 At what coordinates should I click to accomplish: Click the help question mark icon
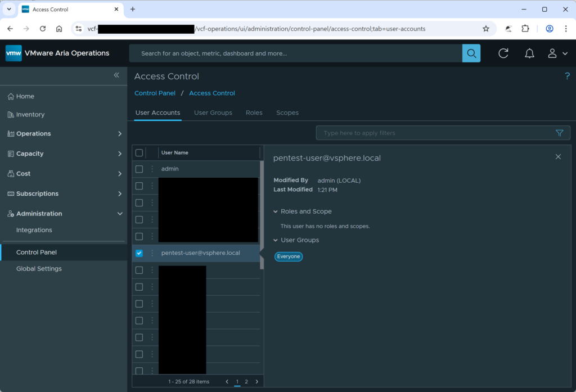pyautogui.click(x=567, y=76)
